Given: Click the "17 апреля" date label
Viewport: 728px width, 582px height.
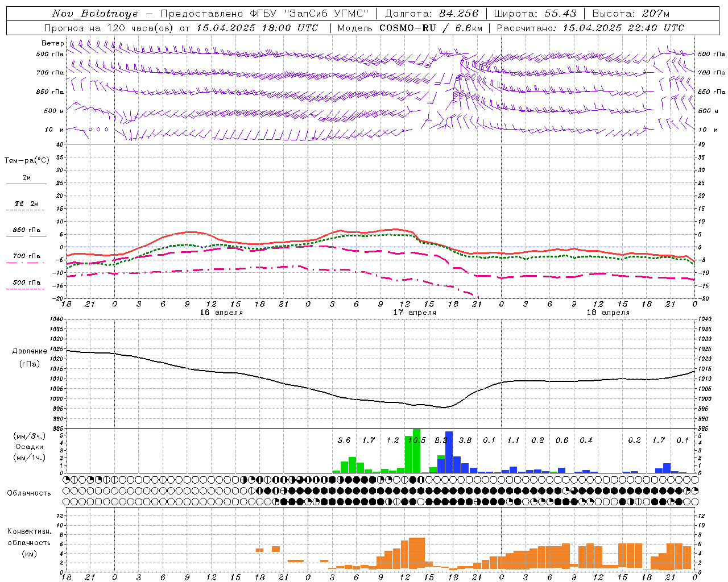Looking at the screenshot, I should [415, 313].
